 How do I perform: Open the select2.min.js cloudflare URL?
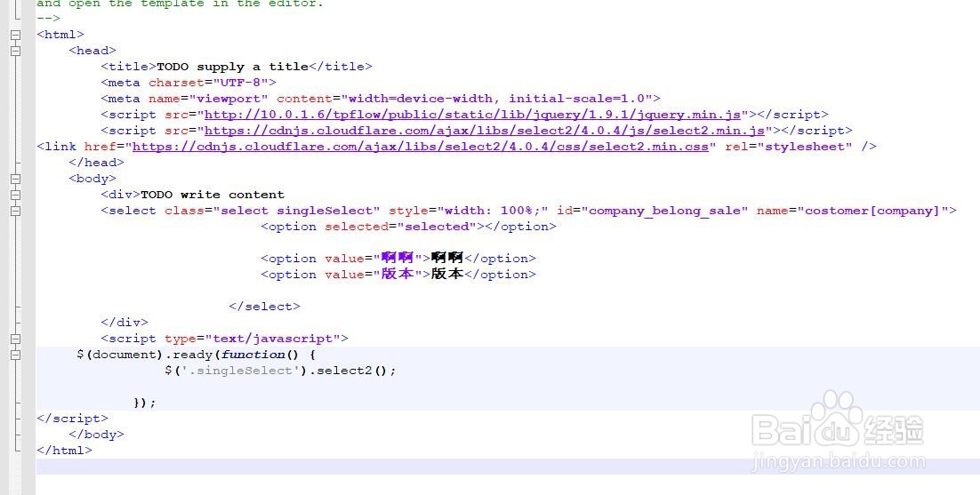click(x=485, y=132)
